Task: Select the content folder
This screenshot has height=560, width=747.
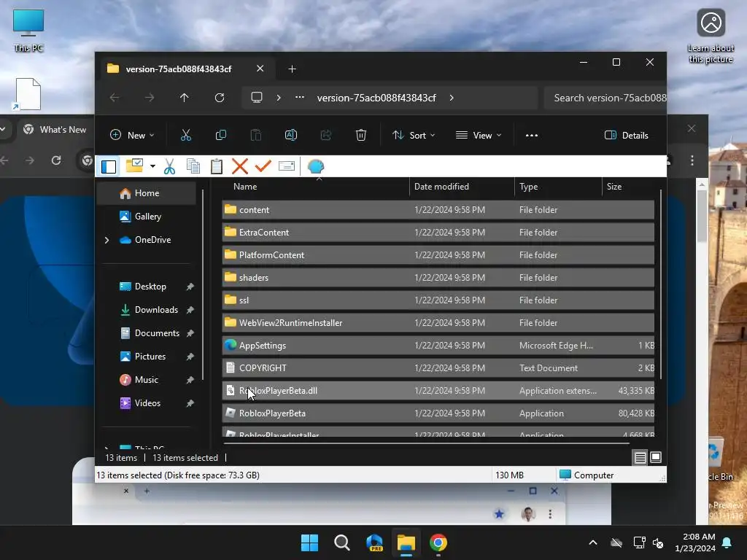Action: pos(438,209)
